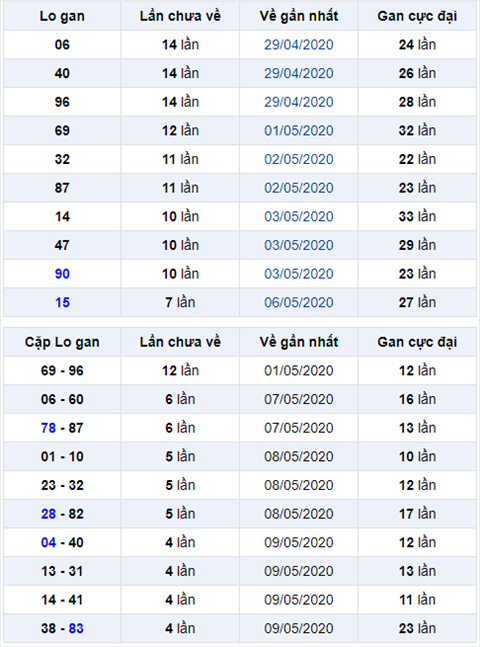Select the pair 13 - 31
Screen dimensions: 480x647
pos(62,571)
